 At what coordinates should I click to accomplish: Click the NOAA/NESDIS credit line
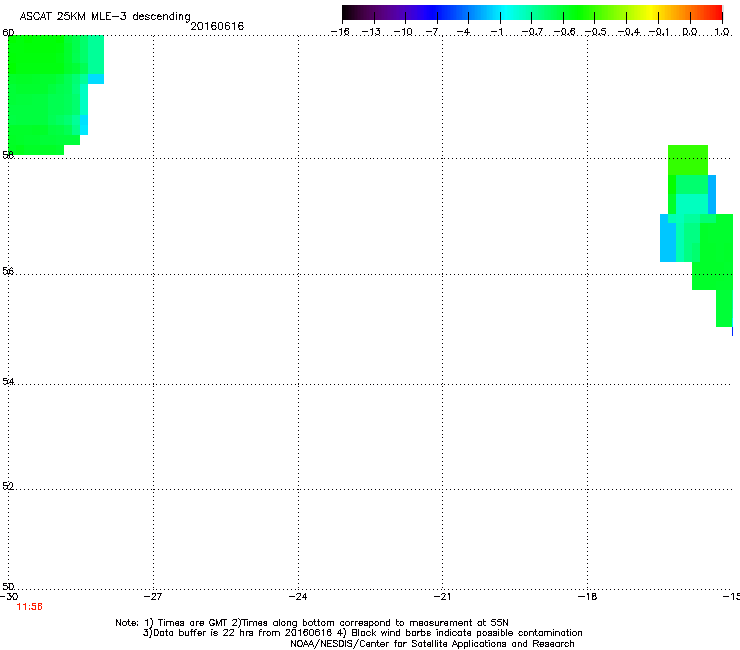coord(432,643)
